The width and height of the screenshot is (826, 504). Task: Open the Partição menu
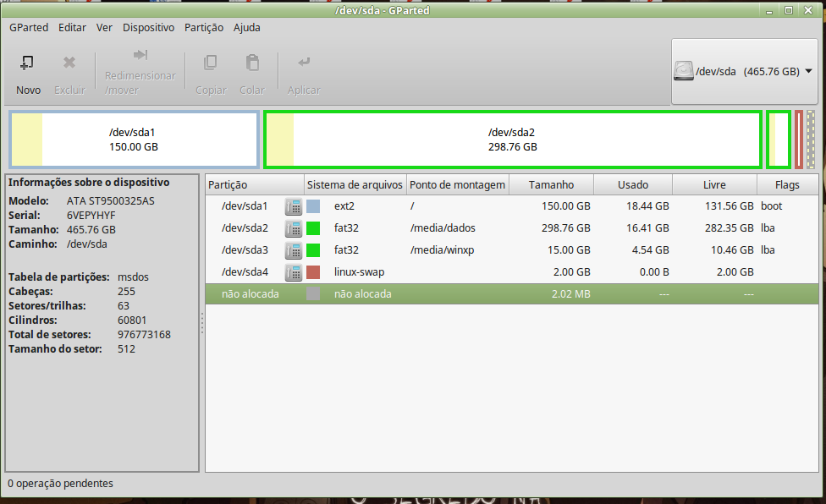tap(204, 27)
